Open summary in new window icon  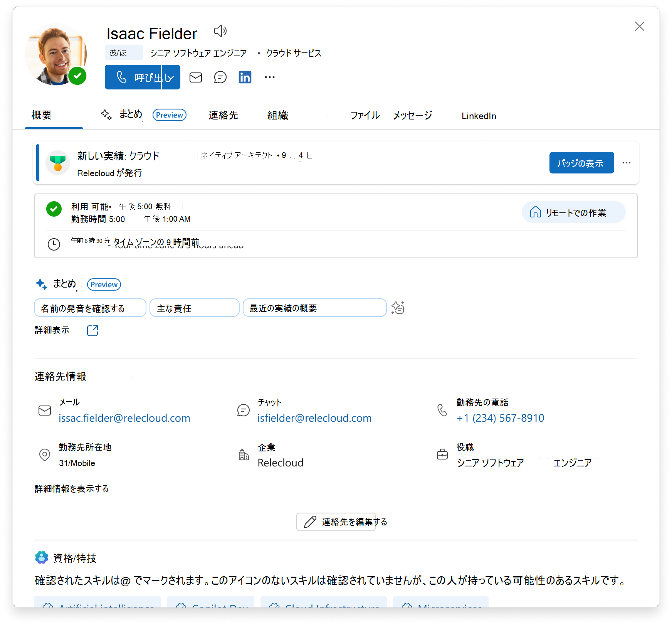pyautogui.click(x=92, y=330)
